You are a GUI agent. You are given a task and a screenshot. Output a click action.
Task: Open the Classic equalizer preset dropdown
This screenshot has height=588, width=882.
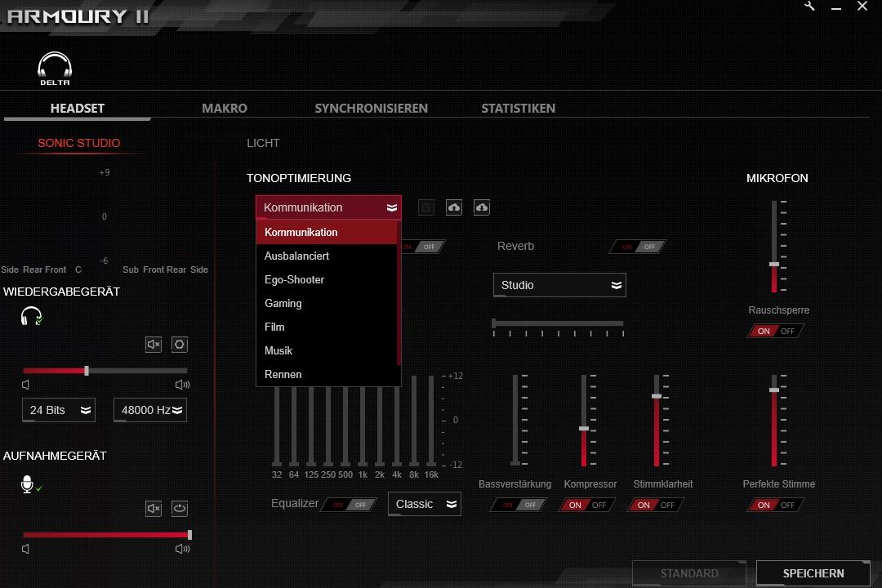(425, 504)
